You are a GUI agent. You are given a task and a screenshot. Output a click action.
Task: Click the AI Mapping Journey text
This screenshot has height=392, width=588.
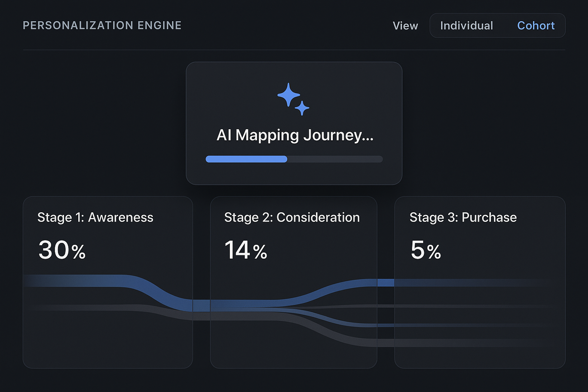click(295, 135)
